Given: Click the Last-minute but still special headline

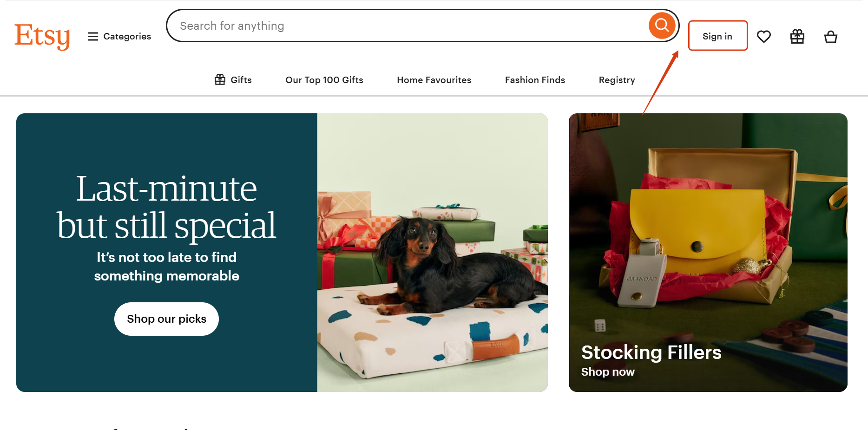Looking at the screenshot, I should point(166,207).
